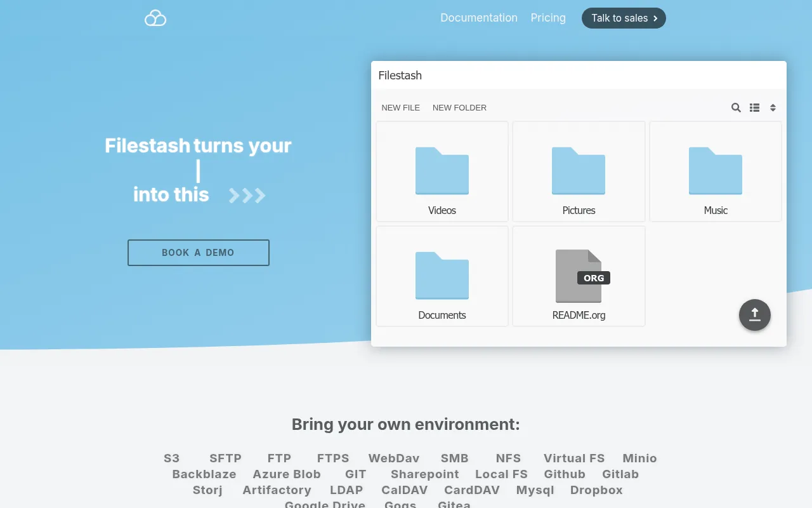Image resolution: width=812 pixels, height=508 pixels.
Task: Click the LDAP label
Action: pyautogui.click(x=346, y=490)
